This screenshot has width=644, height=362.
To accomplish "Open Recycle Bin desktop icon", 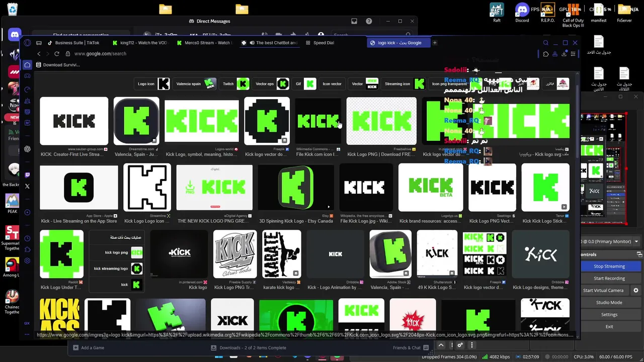I will [12, 9].
